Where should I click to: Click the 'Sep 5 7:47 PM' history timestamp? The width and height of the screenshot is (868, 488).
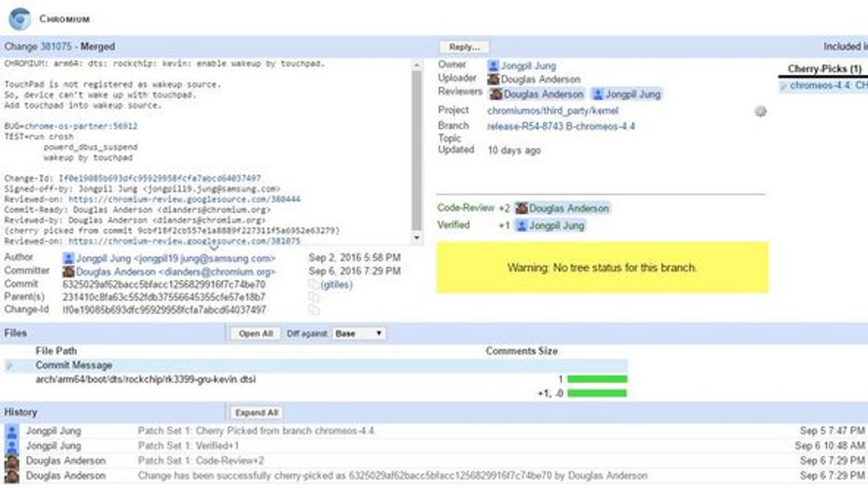tap(832, 431)
